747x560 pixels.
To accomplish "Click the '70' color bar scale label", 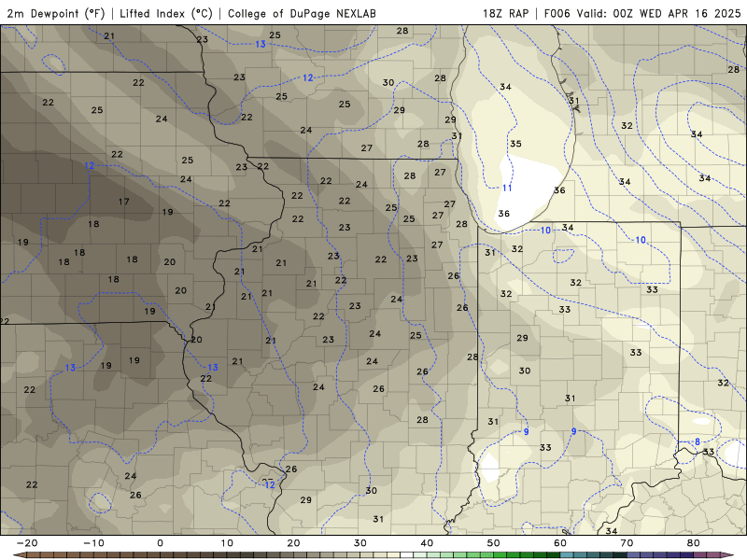I will (627, 543).
